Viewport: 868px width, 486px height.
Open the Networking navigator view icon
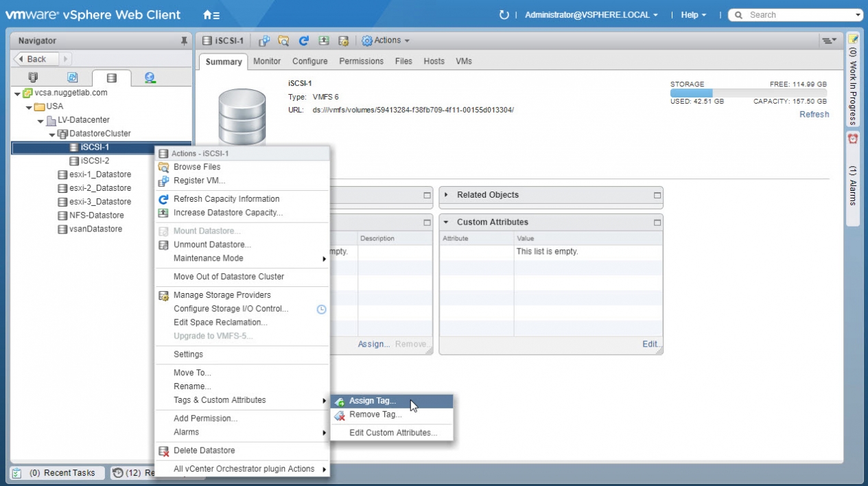(x=150, y=78)
